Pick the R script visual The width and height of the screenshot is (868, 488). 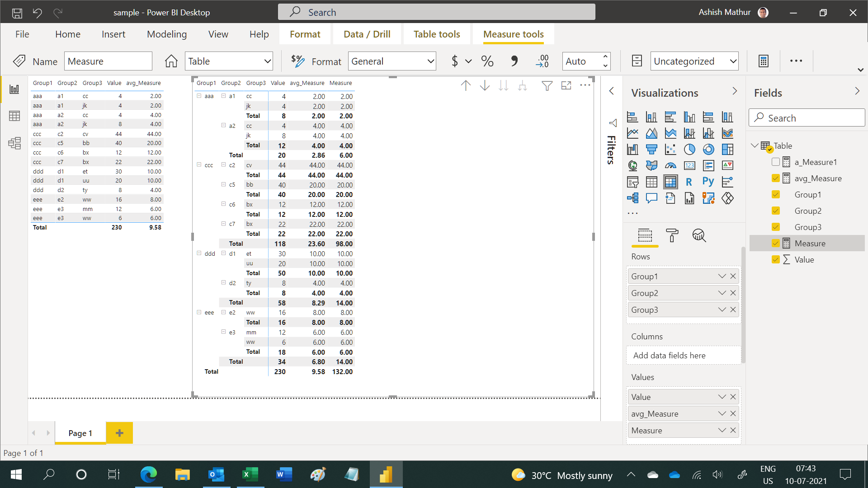tap(689, 182)
